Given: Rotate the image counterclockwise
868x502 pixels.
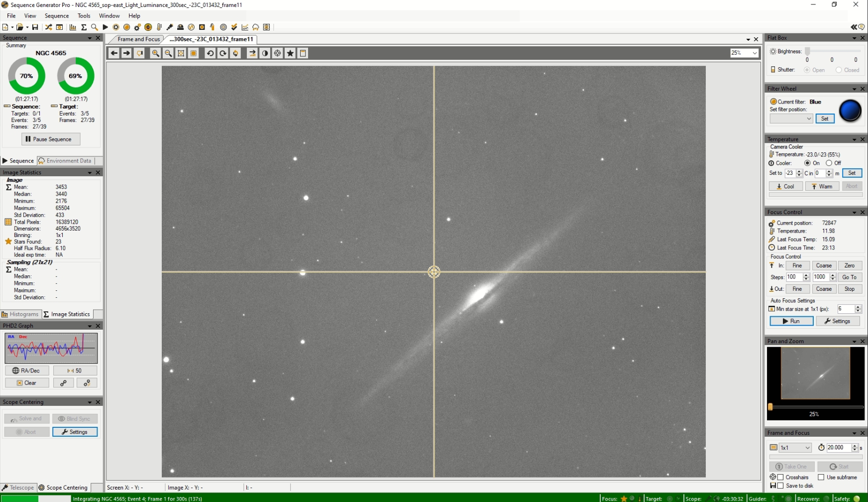Looking at the screenshot, I should point(210,53).
